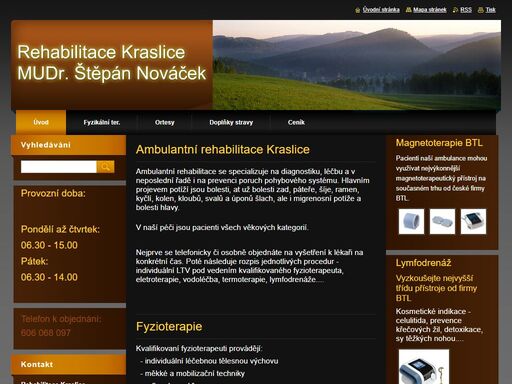This screenshot has width=512, height=384.
Task: Click the printer icon beside Tisk
Action: point(480,10)
